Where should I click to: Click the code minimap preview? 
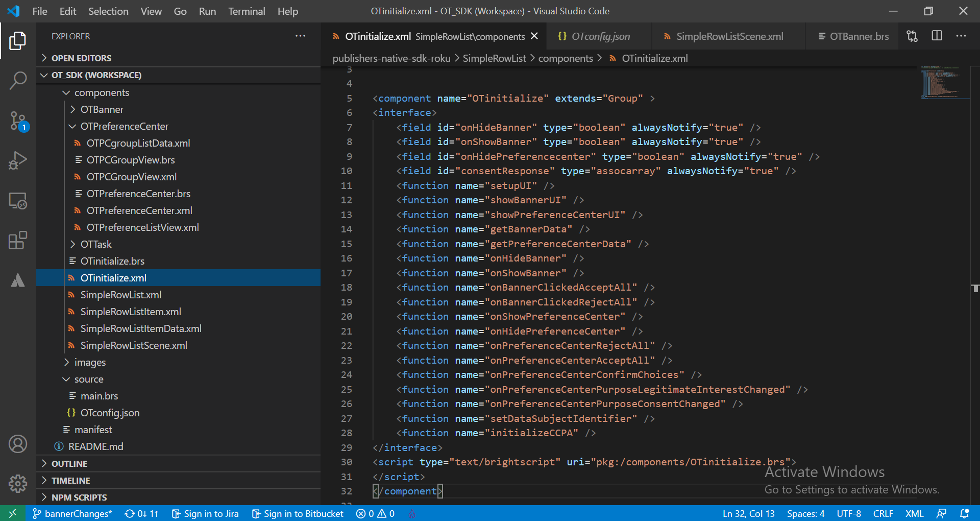[944, 82]
